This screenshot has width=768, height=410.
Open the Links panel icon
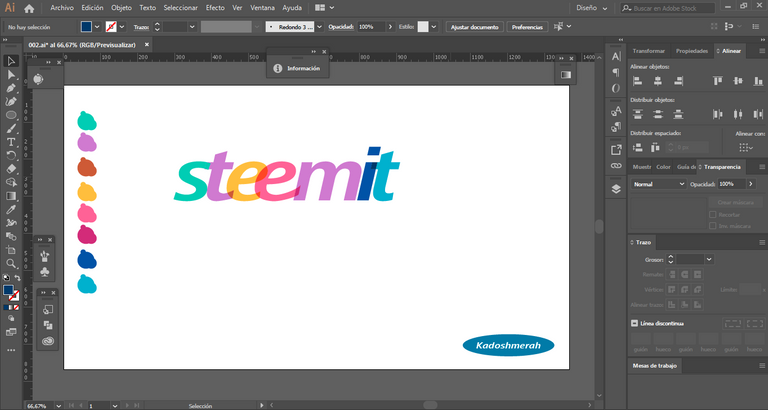[616, 166]
